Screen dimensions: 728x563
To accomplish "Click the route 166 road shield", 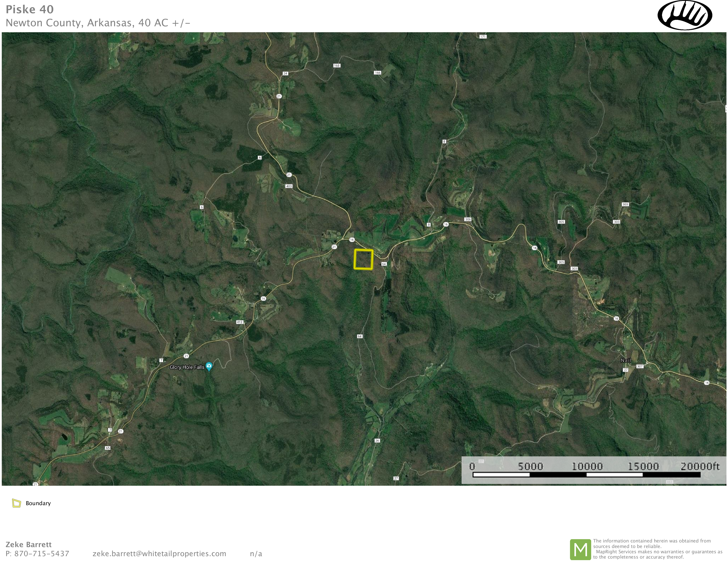I will coord(377,72).
